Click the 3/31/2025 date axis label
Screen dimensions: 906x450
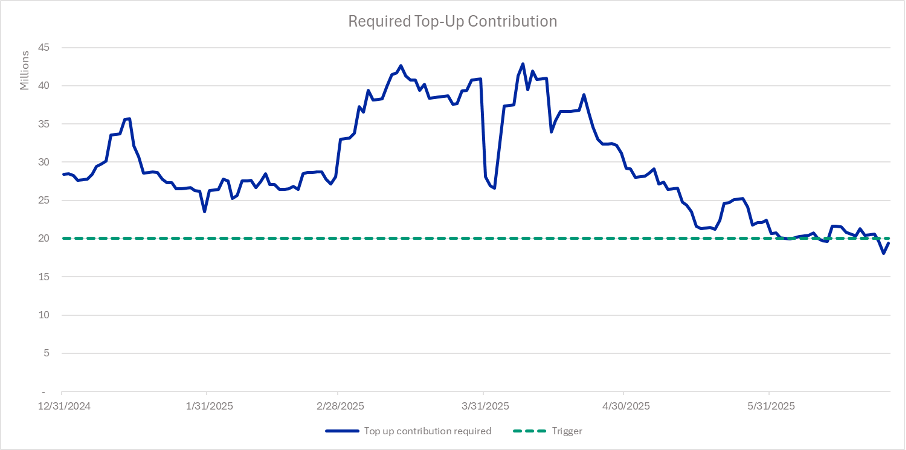[483, 406]
